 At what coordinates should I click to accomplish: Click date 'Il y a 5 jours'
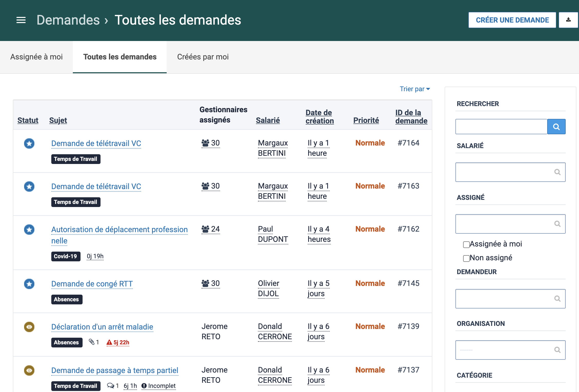tap(318, 288)
